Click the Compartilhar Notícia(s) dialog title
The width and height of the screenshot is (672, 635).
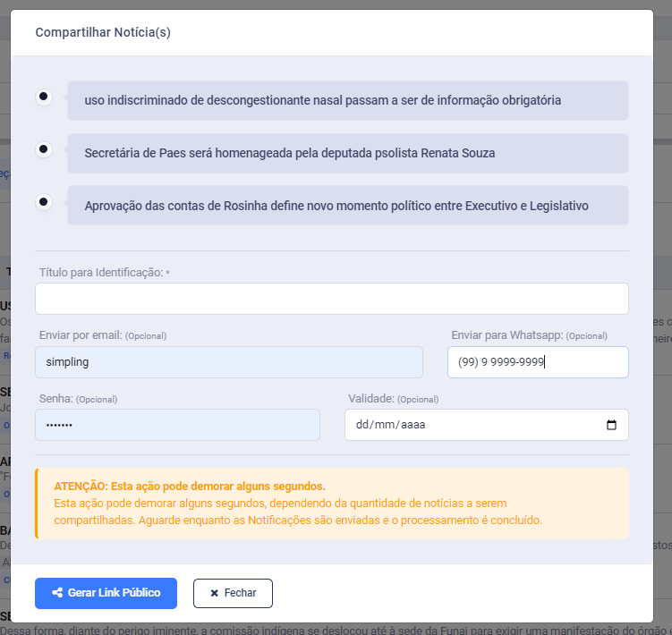click(x=103, y=32)
